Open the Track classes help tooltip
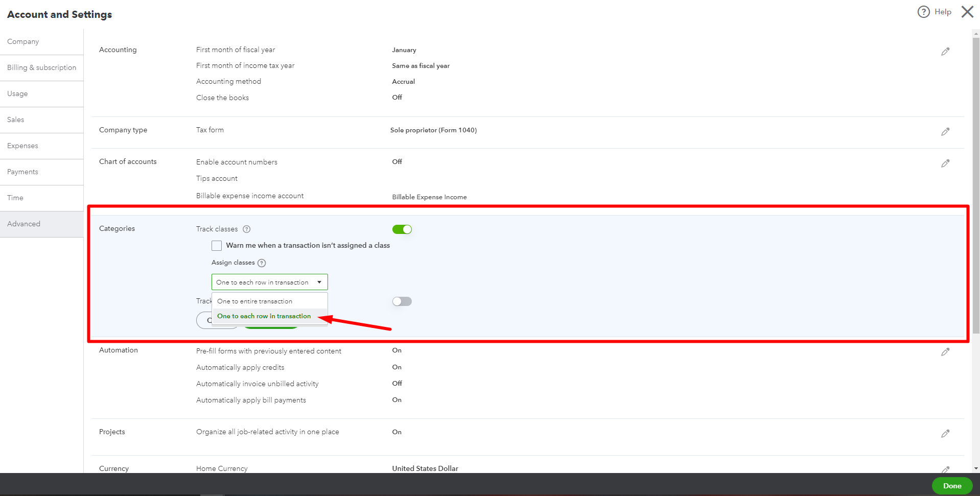980x496 pixels. 247,229
